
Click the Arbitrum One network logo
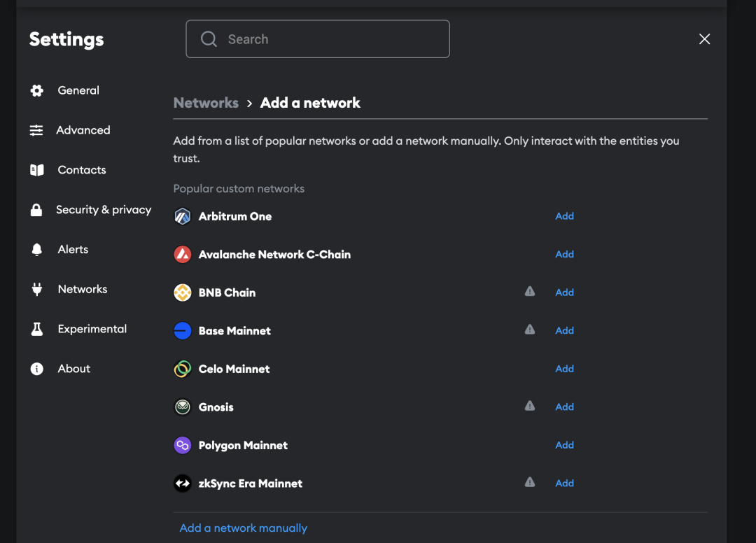[182, 216]
